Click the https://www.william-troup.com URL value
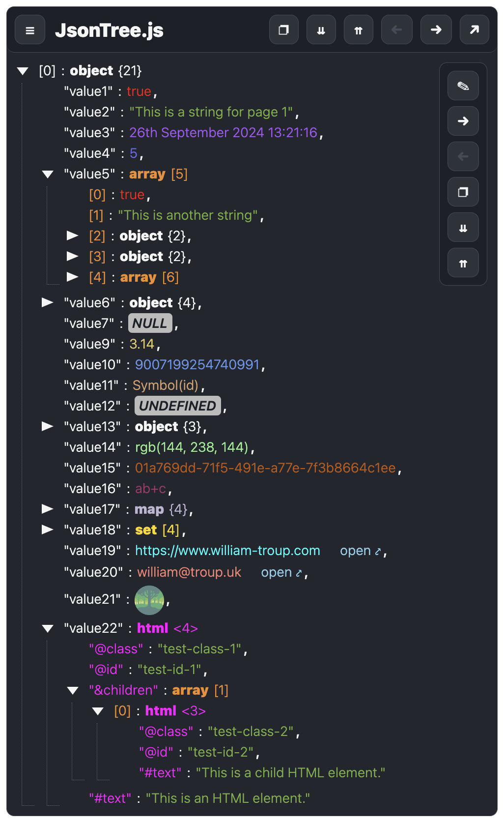This screenshot has height=823, width=504. 227,551
